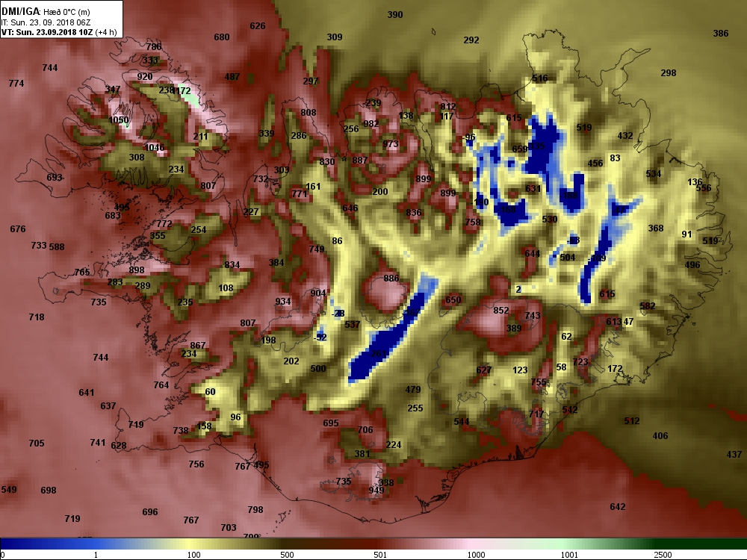Click the '693' value on the map
This screenshot has height=560, width=747.
click(55, 177)
